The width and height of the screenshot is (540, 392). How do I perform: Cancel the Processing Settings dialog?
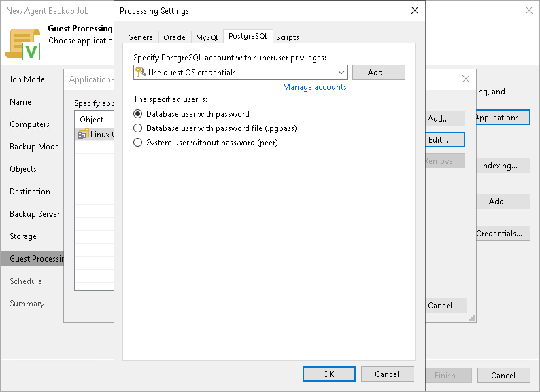point(387,374)
